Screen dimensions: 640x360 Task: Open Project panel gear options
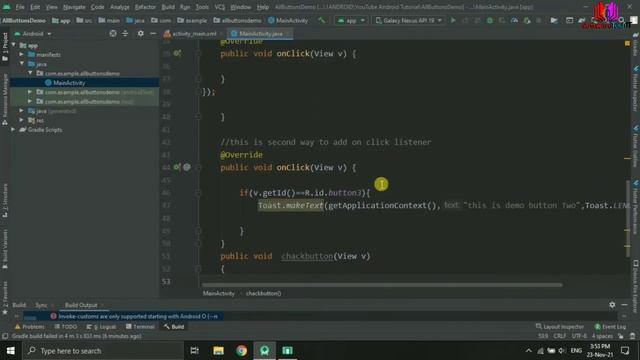(140, 33)
